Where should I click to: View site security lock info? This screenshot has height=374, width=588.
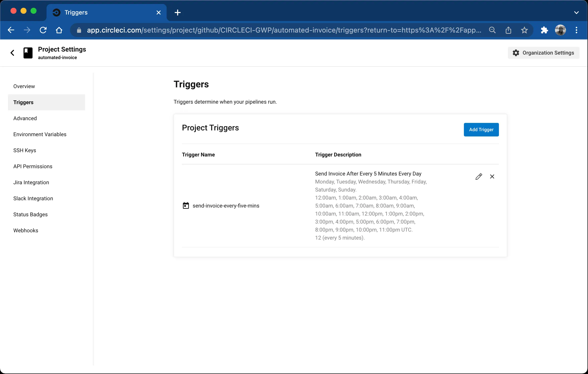click(79, 30)
